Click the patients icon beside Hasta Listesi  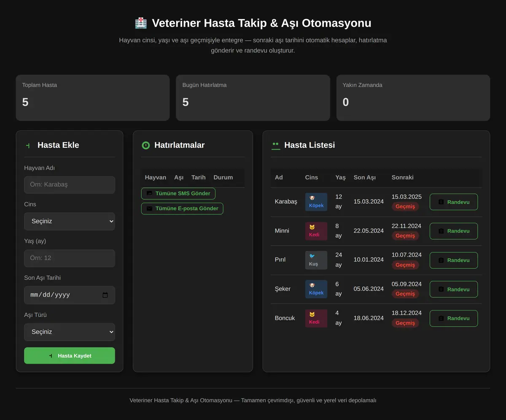point(276,145)
